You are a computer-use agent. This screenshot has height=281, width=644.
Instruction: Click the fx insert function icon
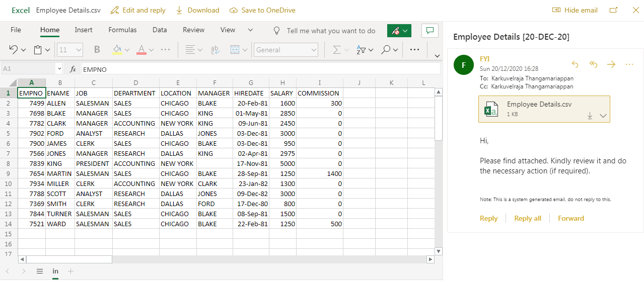[x=73, y=69]
